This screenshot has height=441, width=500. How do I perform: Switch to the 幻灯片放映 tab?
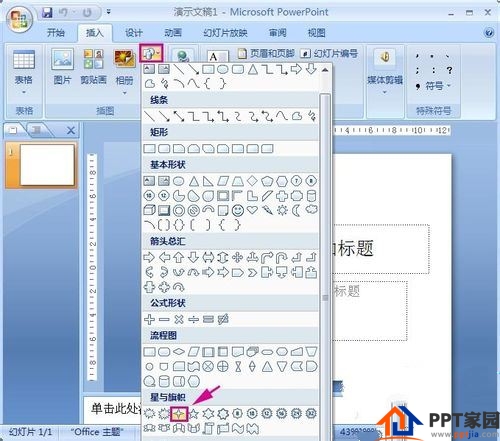[x=226, y=33]
